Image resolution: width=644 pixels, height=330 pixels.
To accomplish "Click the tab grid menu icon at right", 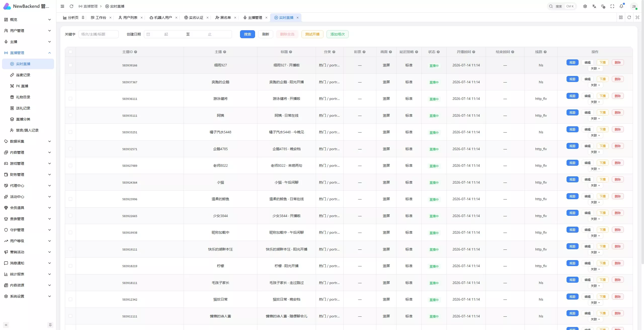I will tap(621, 17).
